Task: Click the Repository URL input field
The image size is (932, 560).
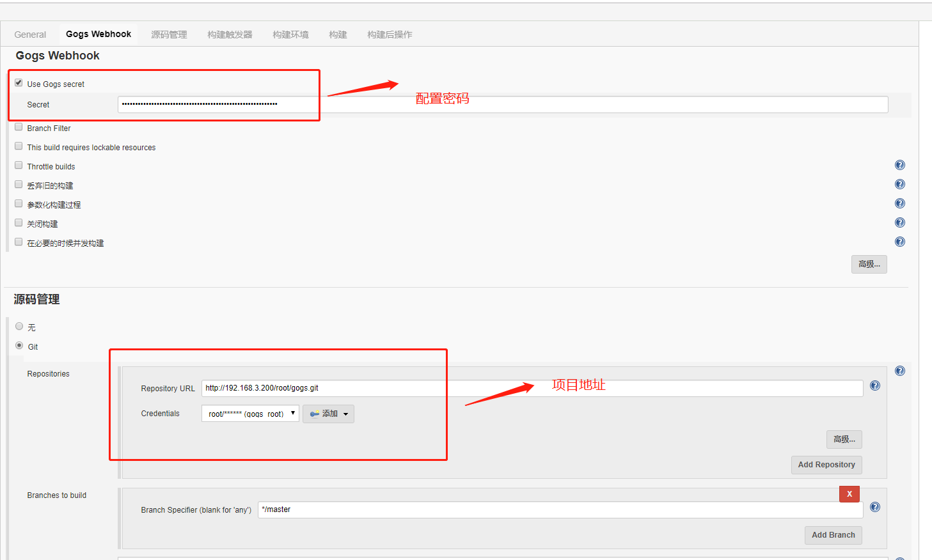Action: coord(448,387)
